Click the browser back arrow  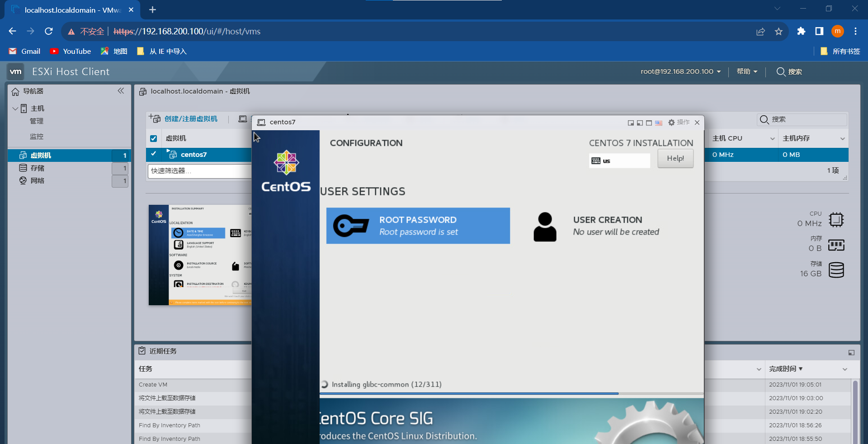pos(12,31)
